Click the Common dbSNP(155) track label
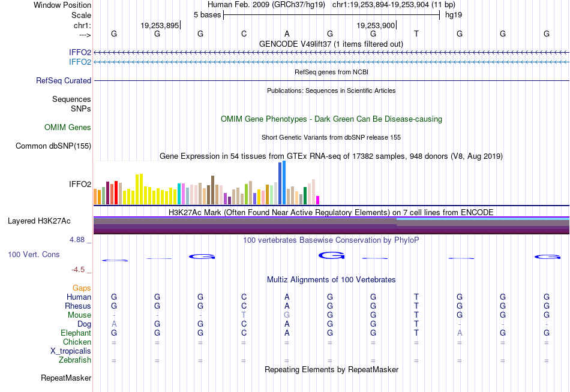Viewport: 570px width, 392px height. click(53, 146)
